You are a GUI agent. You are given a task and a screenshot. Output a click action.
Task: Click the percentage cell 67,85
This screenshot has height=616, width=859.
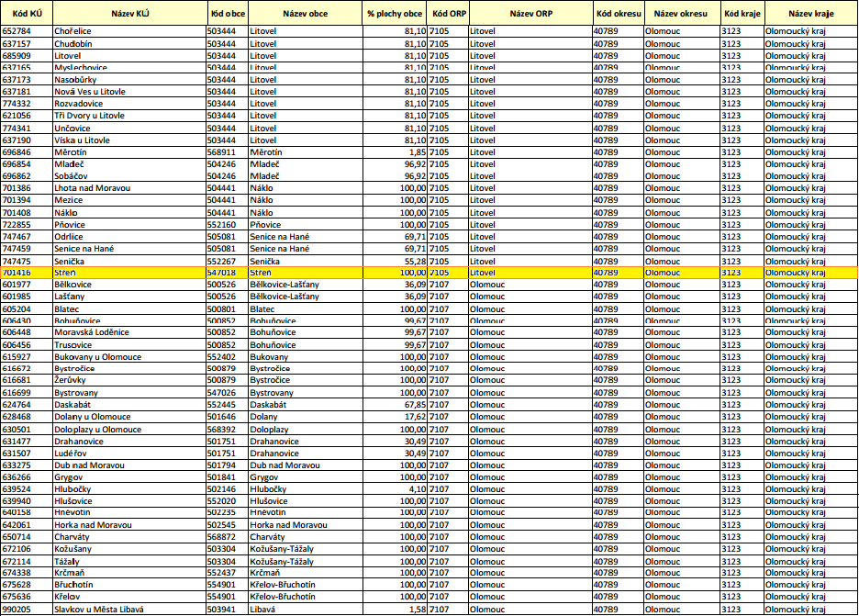pos(395,405)
